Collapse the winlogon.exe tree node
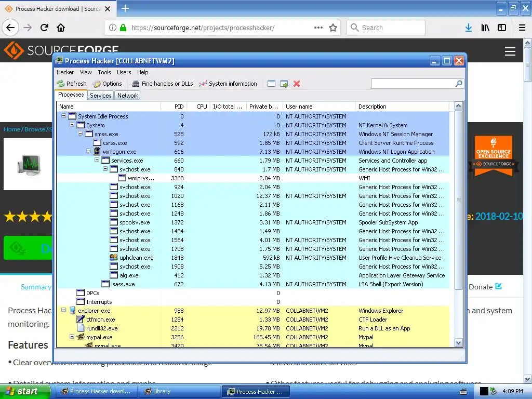 coord(88,151)
